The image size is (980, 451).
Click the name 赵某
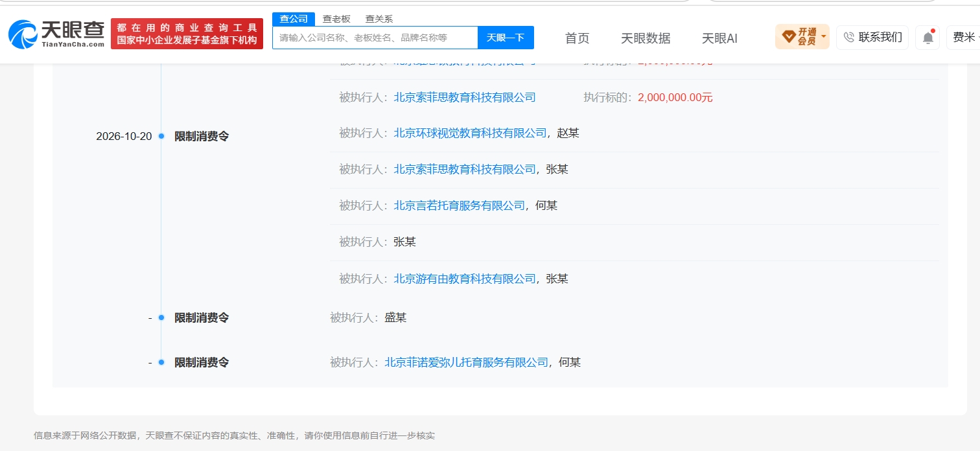[568, 133]
